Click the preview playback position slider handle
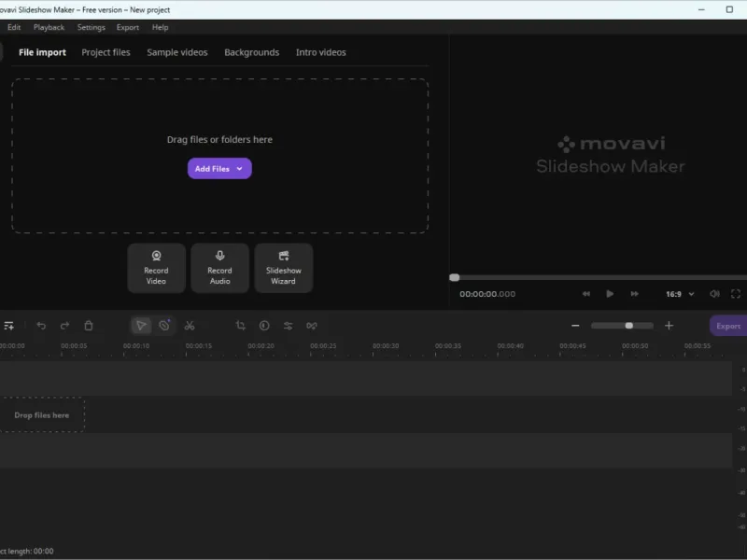The image size is (747, 560). pyautogui.click(x=455, y=277)
